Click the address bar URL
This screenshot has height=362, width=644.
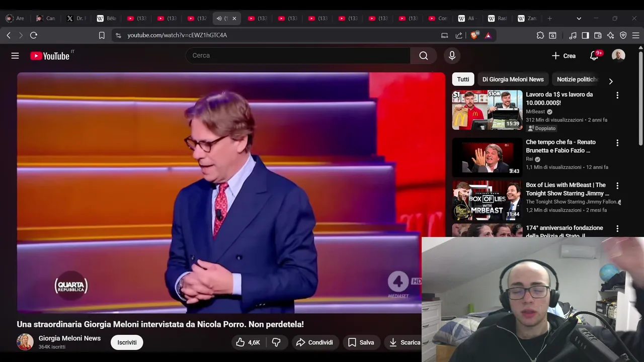coord(177,35)
